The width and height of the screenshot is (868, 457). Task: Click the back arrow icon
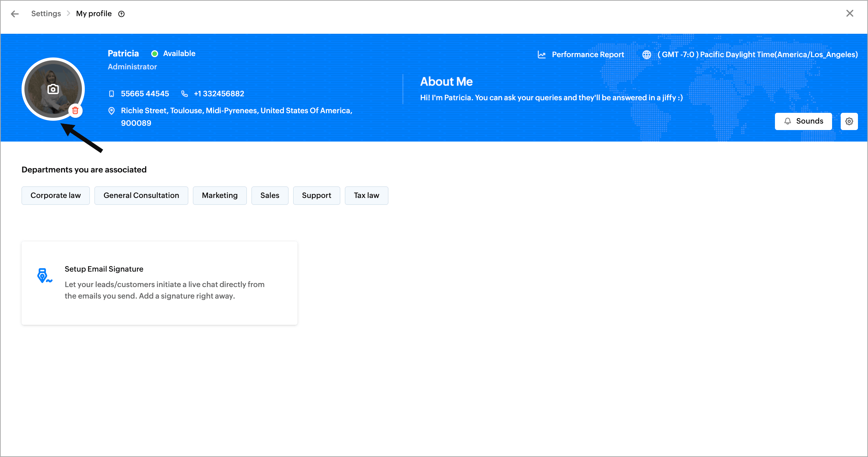15,14
